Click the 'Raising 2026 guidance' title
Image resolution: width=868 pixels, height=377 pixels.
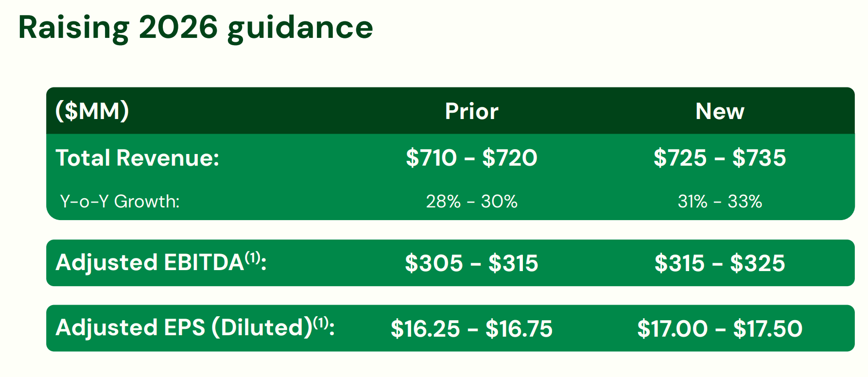click(195, 28)
